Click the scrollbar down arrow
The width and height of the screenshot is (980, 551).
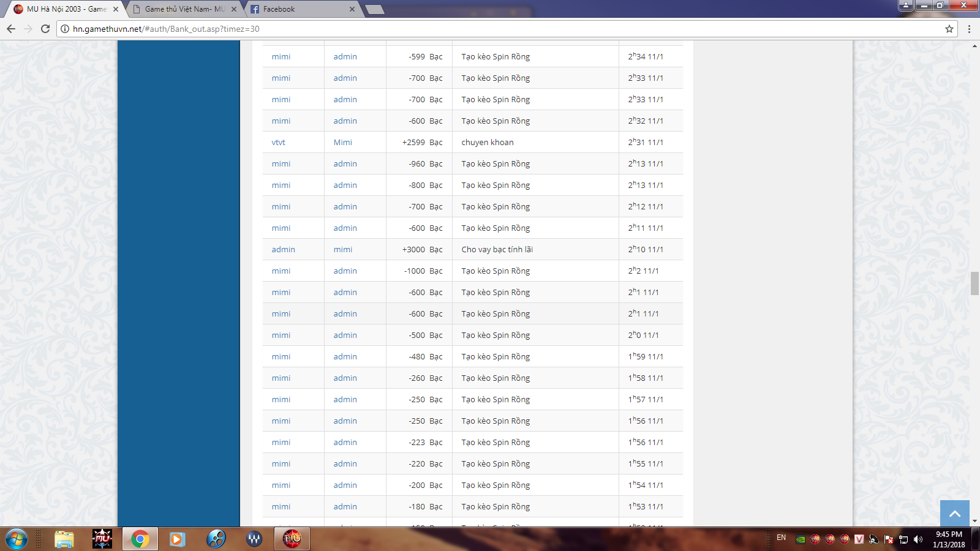coord(974,522)
